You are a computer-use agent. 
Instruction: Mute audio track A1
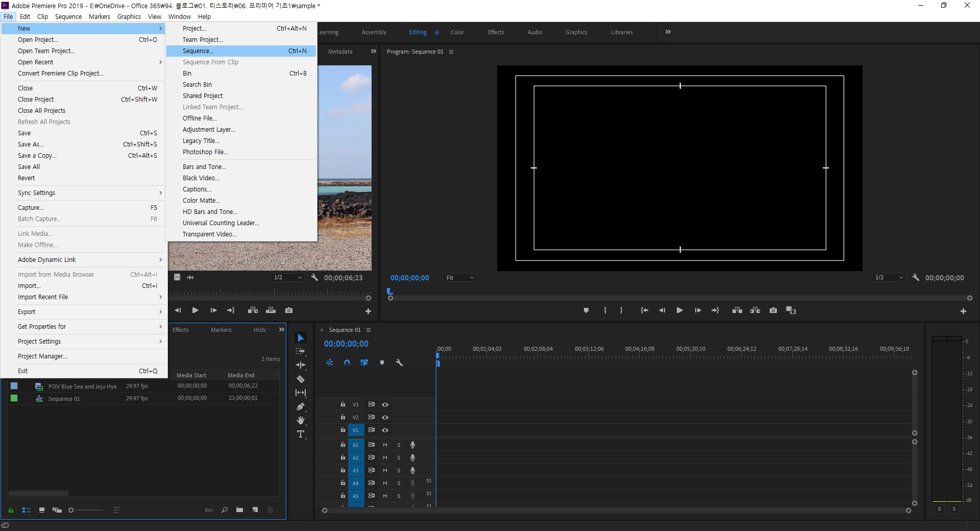385,445
